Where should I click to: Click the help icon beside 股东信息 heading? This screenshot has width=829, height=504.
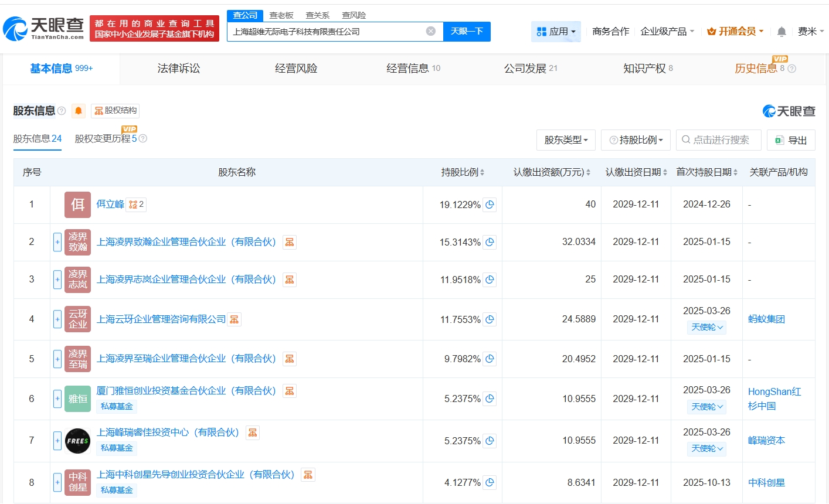coord(62,111)
